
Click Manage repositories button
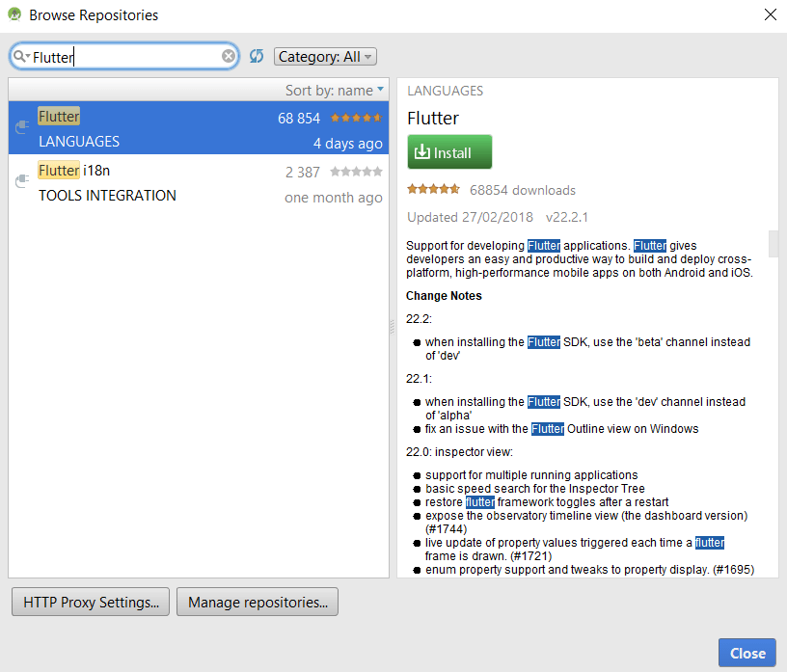(258, 603)
